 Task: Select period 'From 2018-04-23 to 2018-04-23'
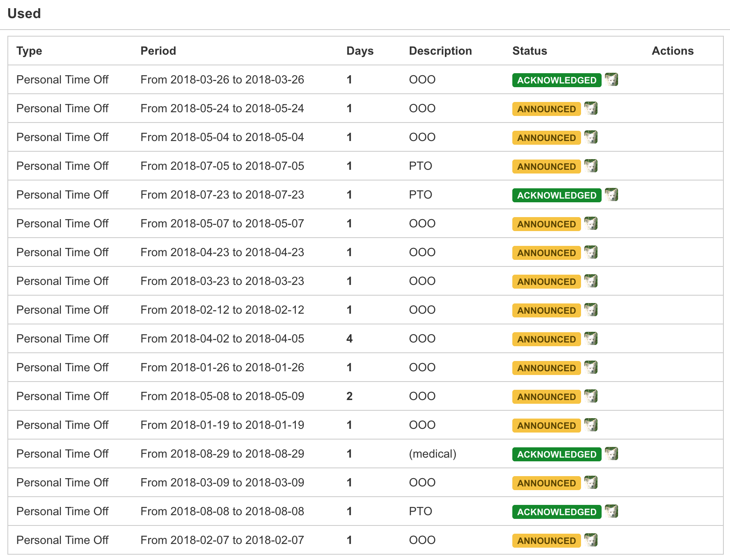tap(222, 252)
